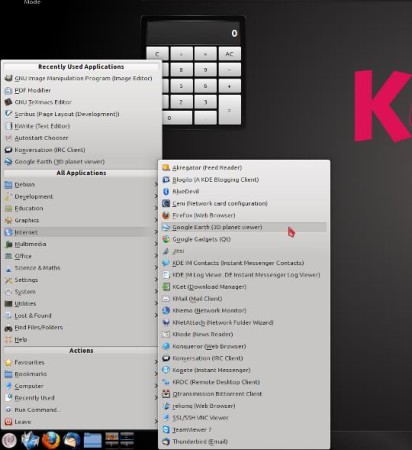Launch rekonq (Web Browser)

point(244,406)
